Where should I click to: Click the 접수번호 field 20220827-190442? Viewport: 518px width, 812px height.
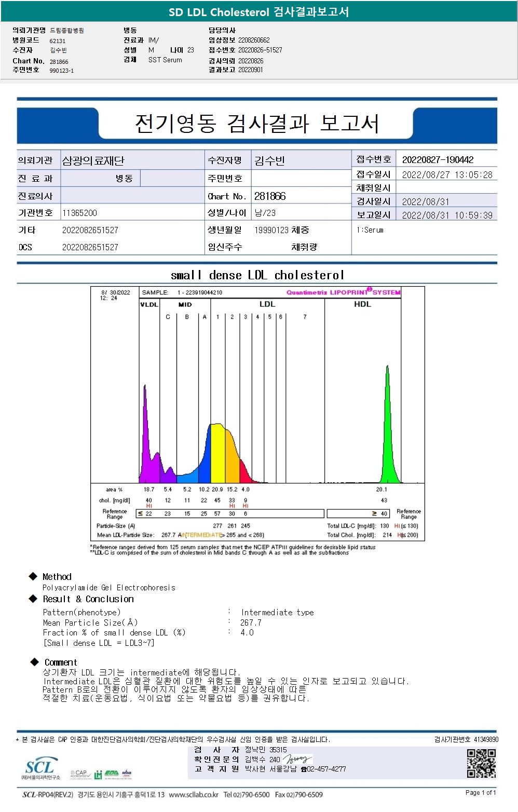pyautogui.click(x=438, y=160)
